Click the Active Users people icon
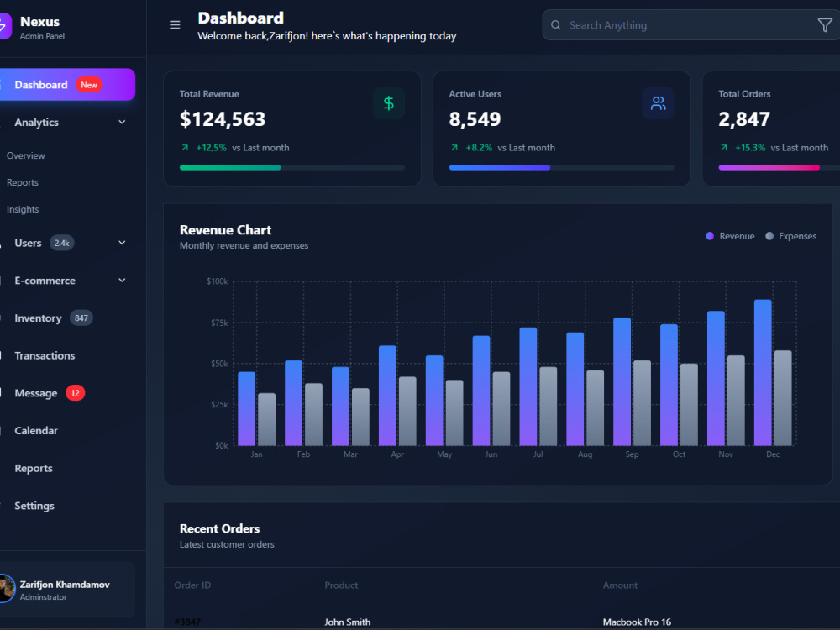The image size is (840, 630). pos(659,103)
